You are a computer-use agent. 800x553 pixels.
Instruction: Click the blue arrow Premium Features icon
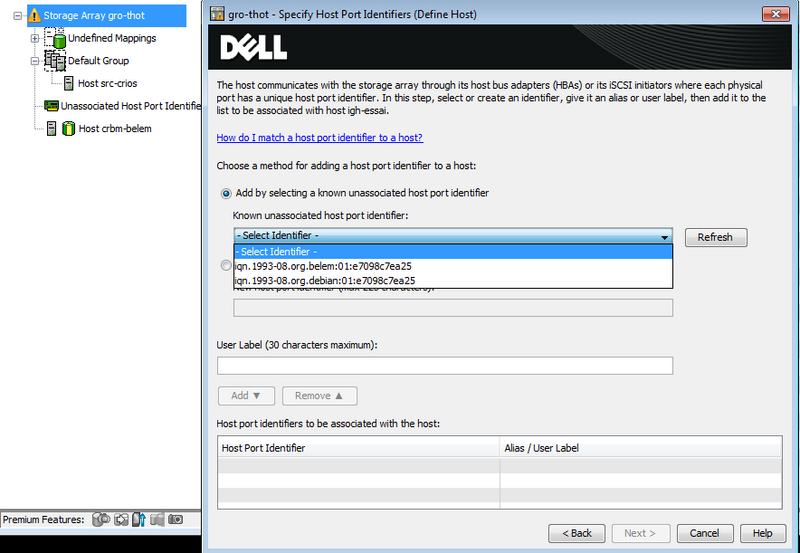(x=139, y=519)
